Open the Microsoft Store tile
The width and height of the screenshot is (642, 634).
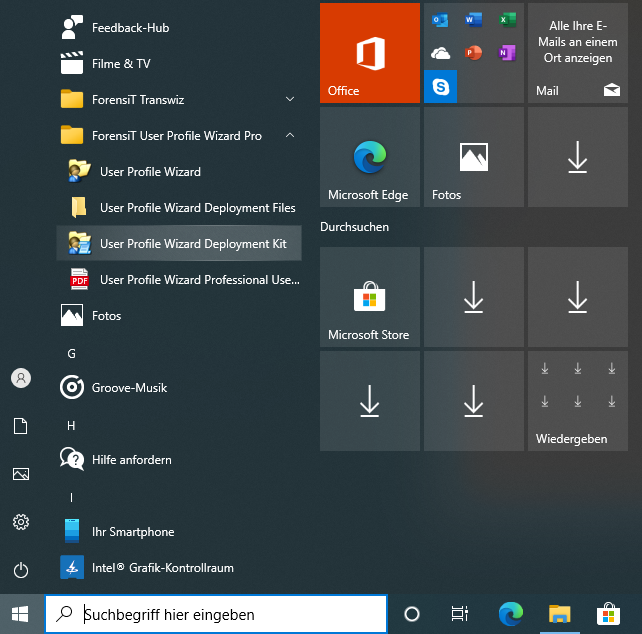(370, 297)
